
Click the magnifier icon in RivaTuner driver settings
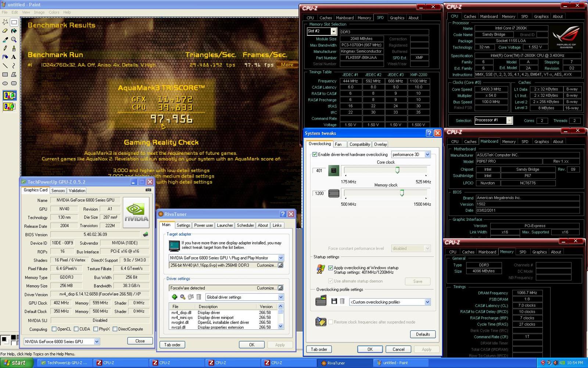point(182,297)
